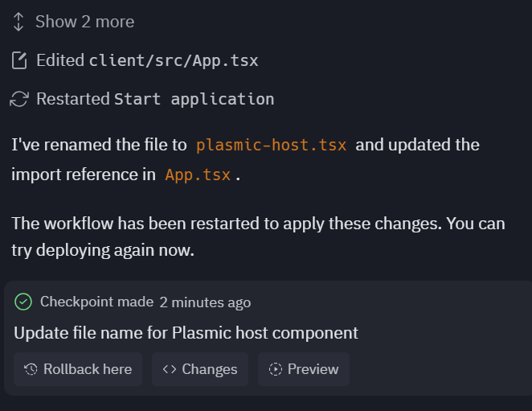The height and width of the screenshot is (411, 532).
Task: Click the Restarted status line text
Action: [72, 99]
